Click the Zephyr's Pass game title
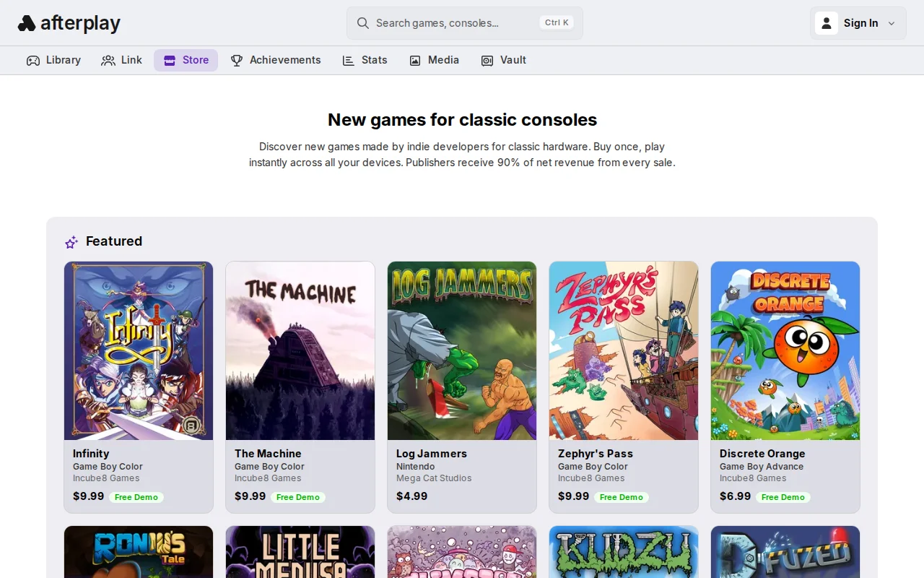The height and width of the screenshot is (578, 924). pos(596,454)
